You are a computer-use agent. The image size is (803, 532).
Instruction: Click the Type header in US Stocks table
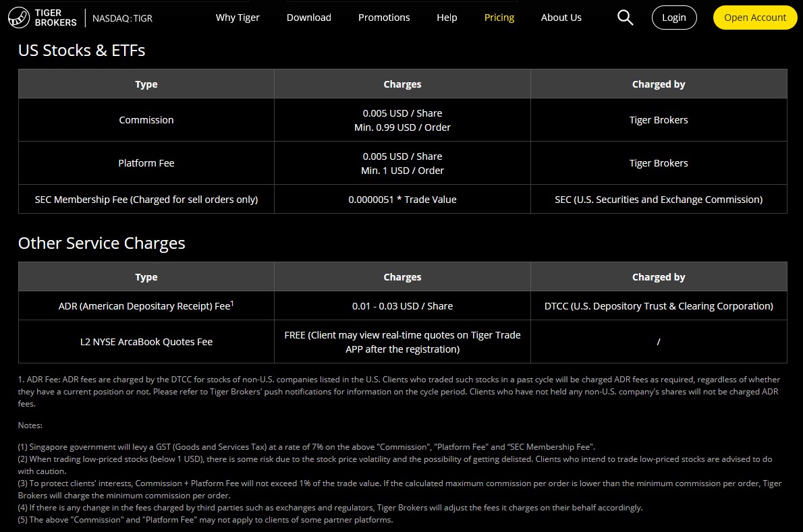tap(146, 84)
